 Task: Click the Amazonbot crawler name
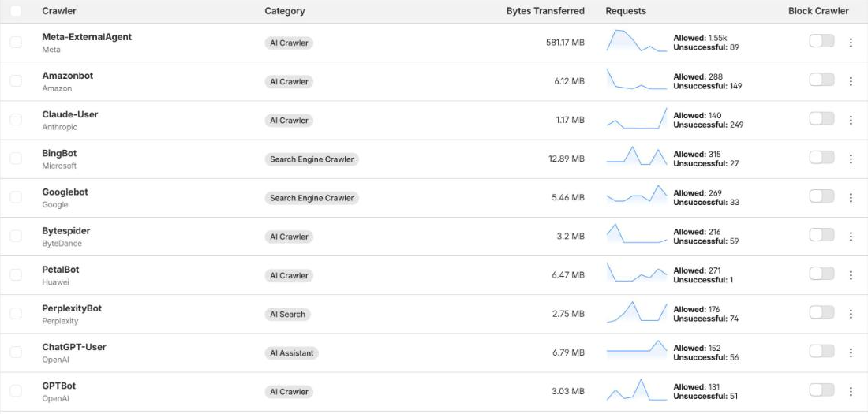pos(68,76)
